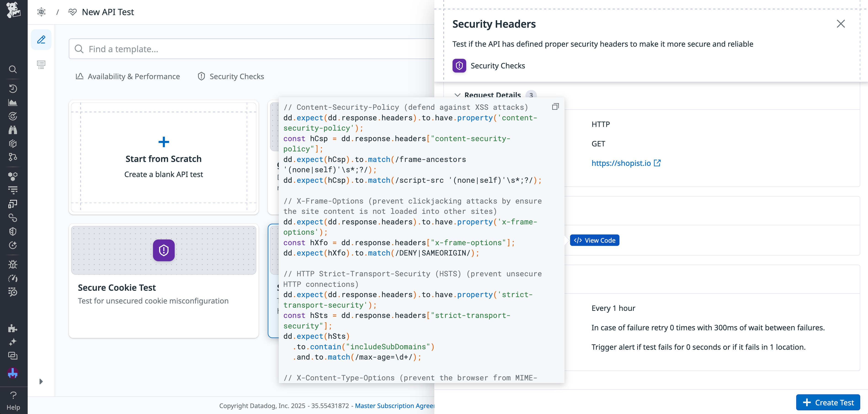Click the copy-code icon in the snippet overlay
Viewport: 868px width, 414px height.
pos(555,107)
